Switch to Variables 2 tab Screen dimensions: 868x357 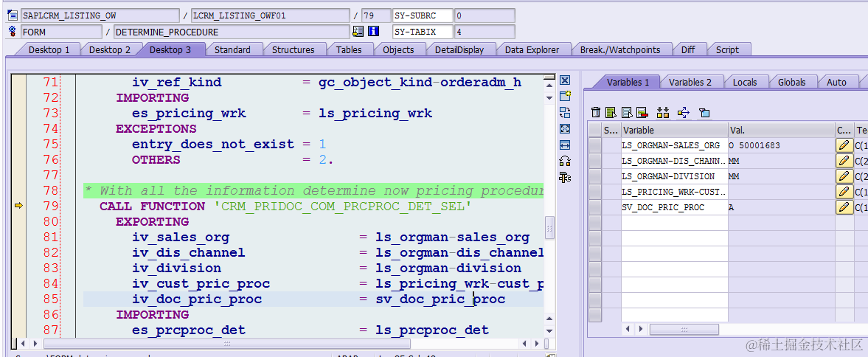click(x=690, y=83)
